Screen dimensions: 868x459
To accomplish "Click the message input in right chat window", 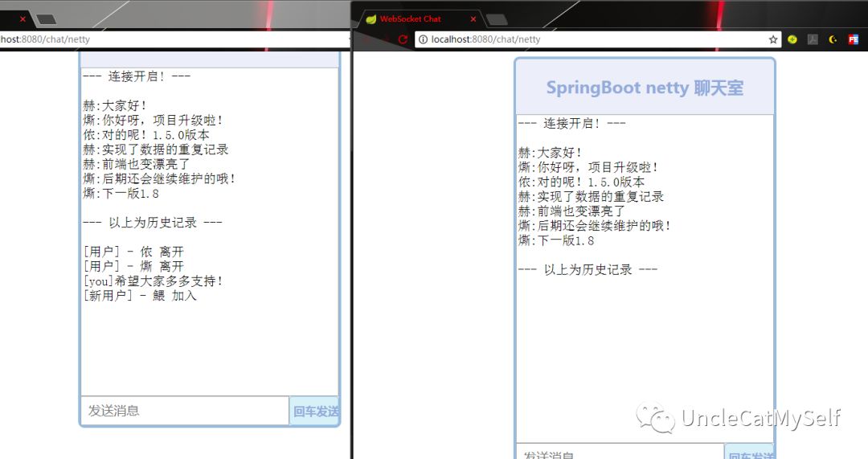I will pyautogui.click(x=620, y=452).
